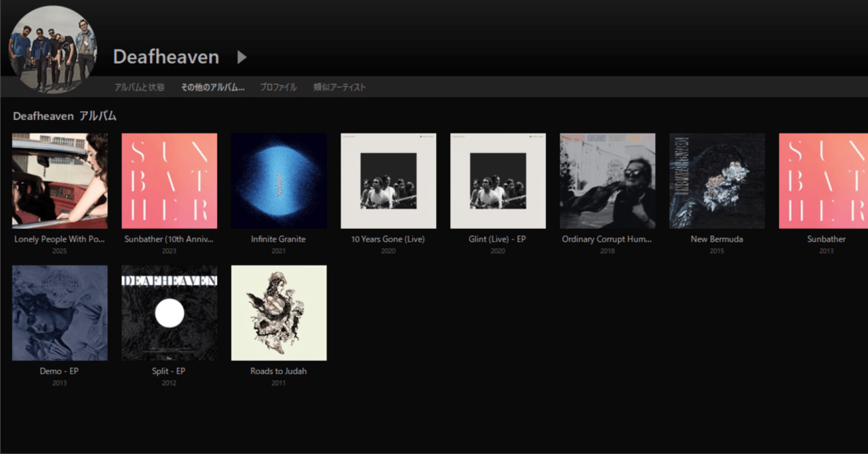This screenshot has height=454, width=868.
Task: Open the New Bermuda album cover
Action: tap(717, 181)
